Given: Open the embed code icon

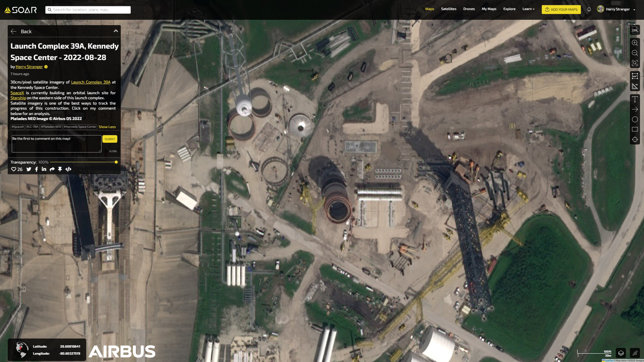Looking at the screenshot, I should tap(68, 169).
